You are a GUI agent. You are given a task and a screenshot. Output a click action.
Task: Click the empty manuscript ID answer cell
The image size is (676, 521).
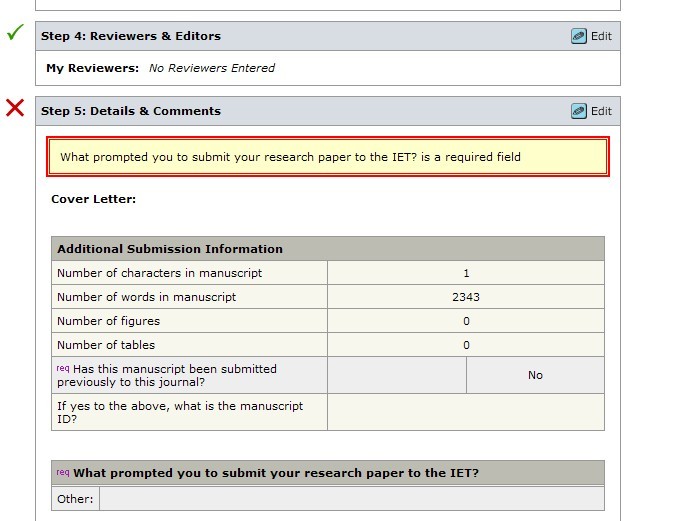(466, 412)
